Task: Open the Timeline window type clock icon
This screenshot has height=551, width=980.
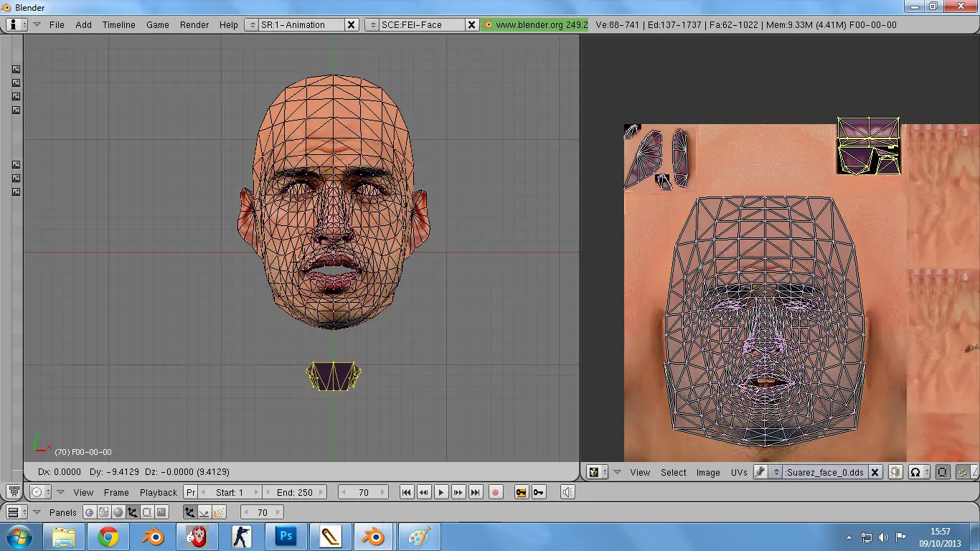Action: tap(39, 492)
